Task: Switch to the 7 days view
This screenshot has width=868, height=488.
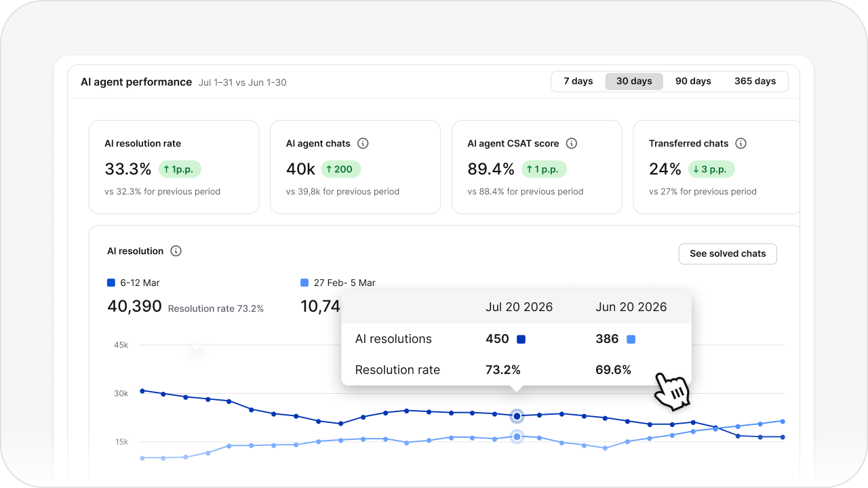Action: pos(578,81)
